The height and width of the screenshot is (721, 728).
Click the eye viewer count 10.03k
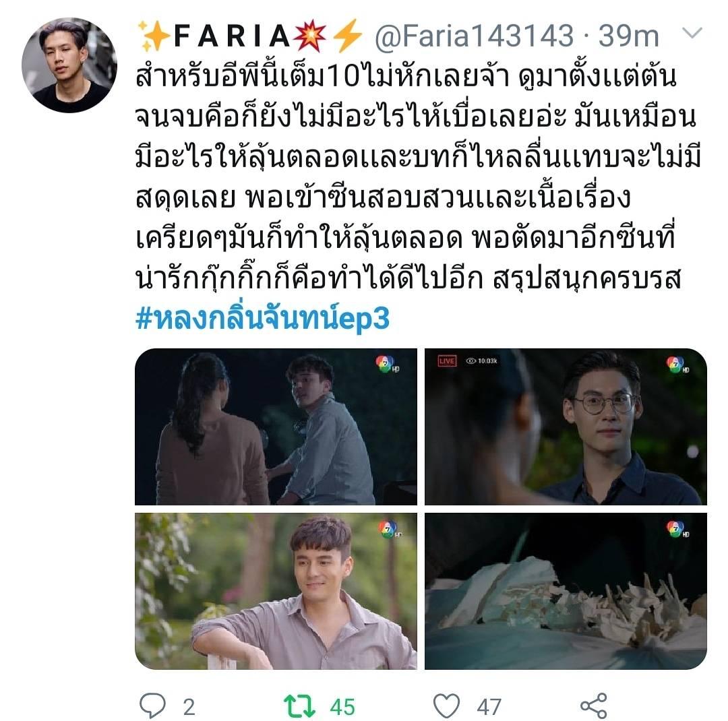pyautogui.click(x=481, y=360)
